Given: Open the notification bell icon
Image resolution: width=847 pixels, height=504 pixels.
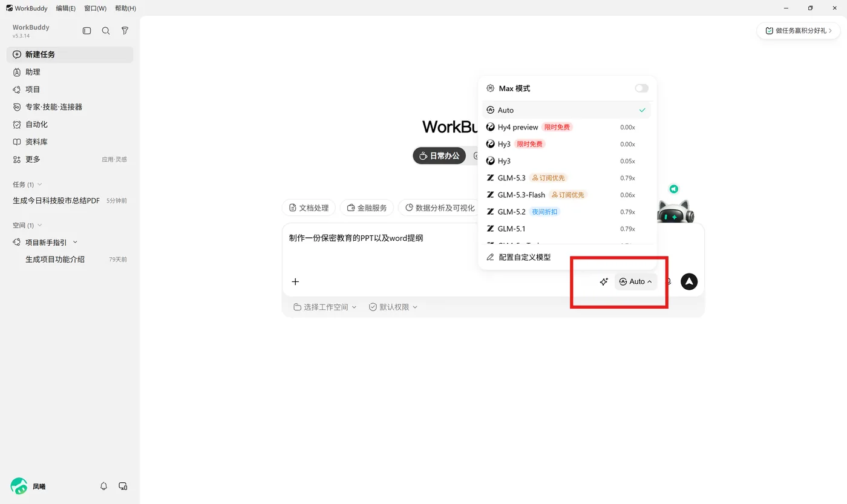Looking at the screenshot, I should coord(103,486).
